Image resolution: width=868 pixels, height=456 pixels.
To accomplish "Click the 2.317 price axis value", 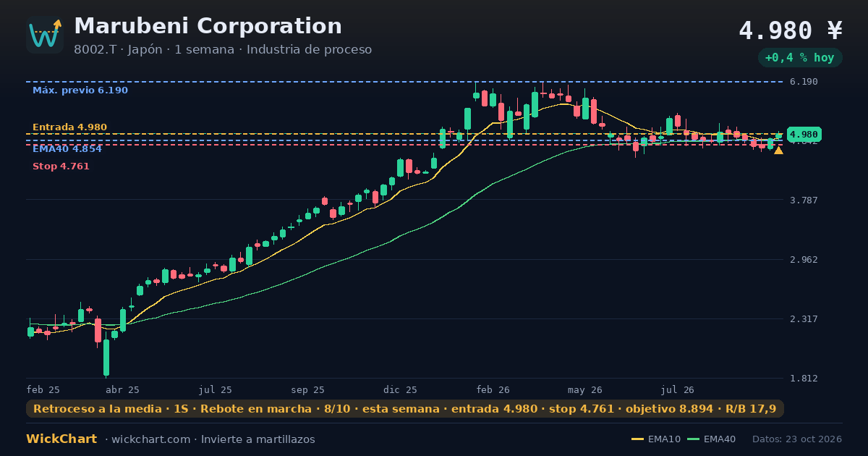I will [x=804, y=319].
